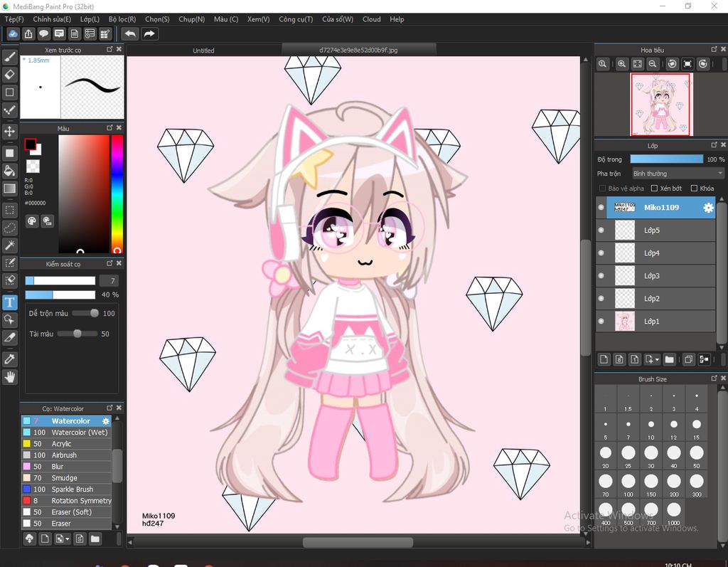The width and height of the screenshot is (728, 567).
Task: Toggle visibility of Lớp1 layer
Action: [x=601, y=321]
